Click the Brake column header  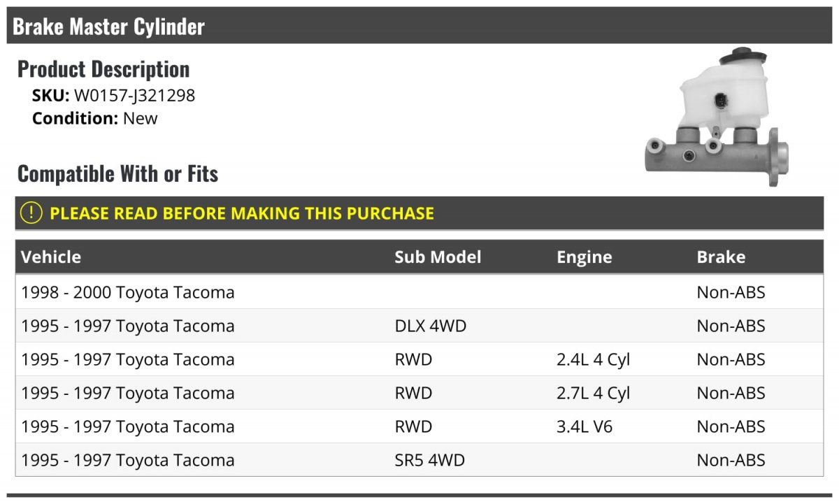click(x=721, y=257)
